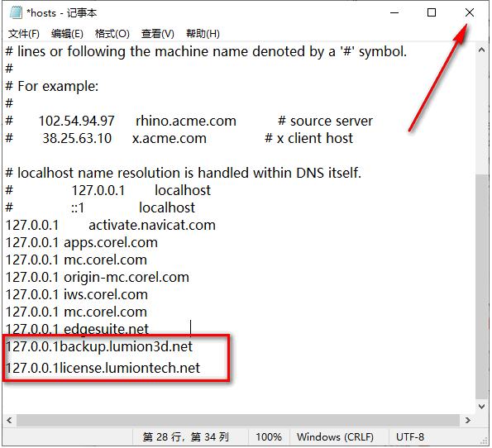This screenshot has height=448, width=492.
Task: Place cursor in license.lumiontech.net line
Action: (x=103, y=368)
